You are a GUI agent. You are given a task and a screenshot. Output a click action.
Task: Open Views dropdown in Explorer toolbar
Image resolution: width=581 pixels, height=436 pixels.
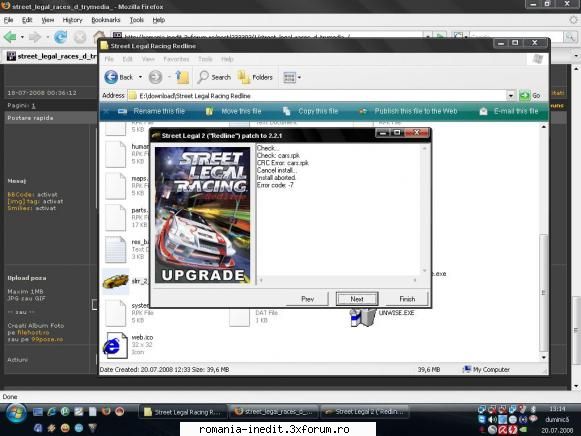[292, 77]
